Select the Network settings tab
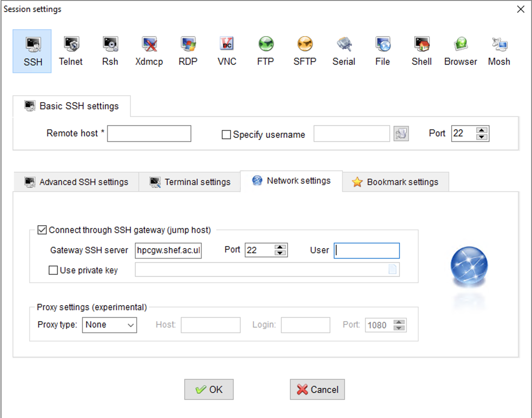The height and width of the screenshot is (418, 532). pos(291,181)
